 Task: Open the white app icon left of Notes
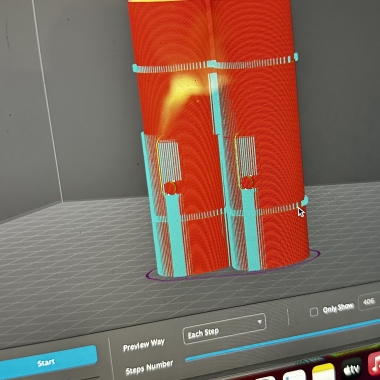(x=295, y=375)
